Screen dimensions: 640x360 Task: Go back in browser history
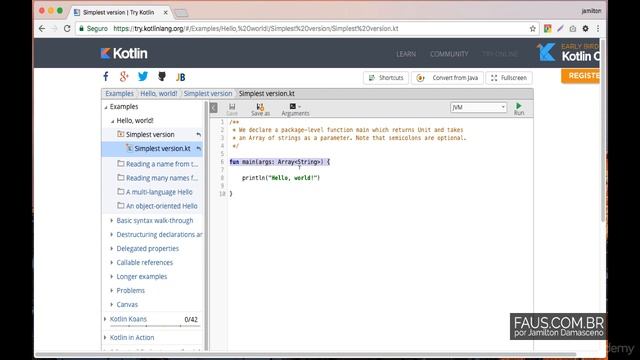click(42, 29)
